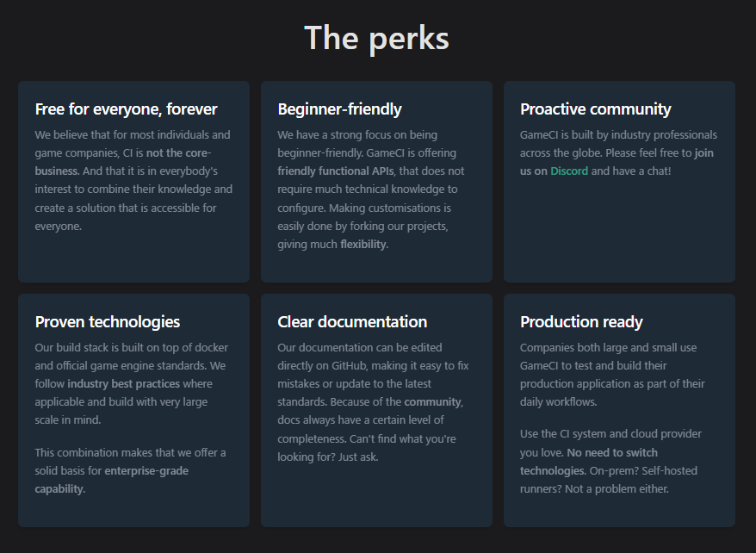Click the "The perks" section heading
The height and width of the screenshot is (553, 756).
point(376,39)
